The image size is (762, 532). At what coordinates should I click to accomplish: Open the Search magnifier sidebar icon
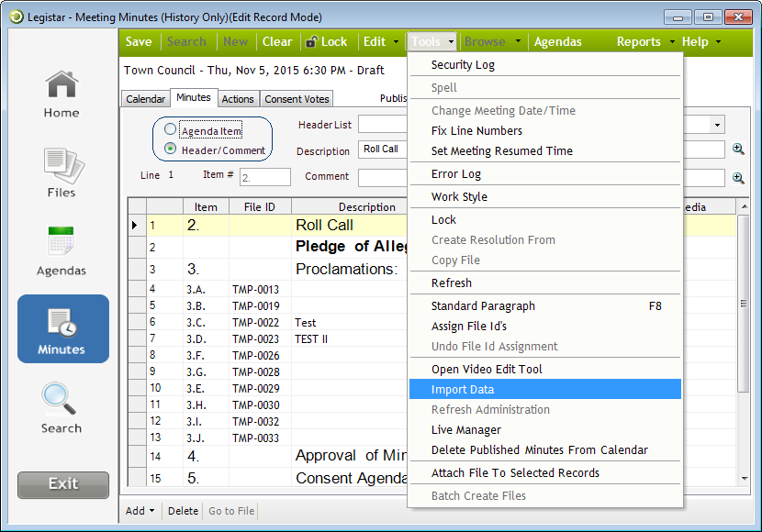[59, 399]
